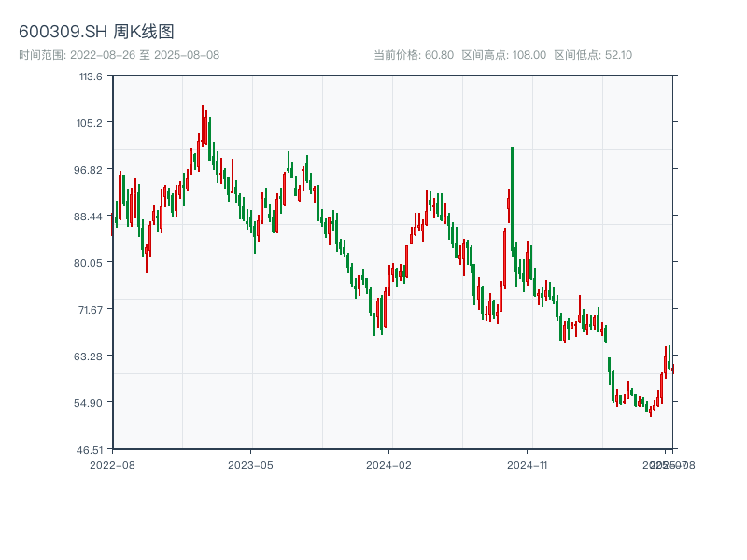
Task: Click the highest red candle at the 108 peak
Action: click(x=203, y=126)
